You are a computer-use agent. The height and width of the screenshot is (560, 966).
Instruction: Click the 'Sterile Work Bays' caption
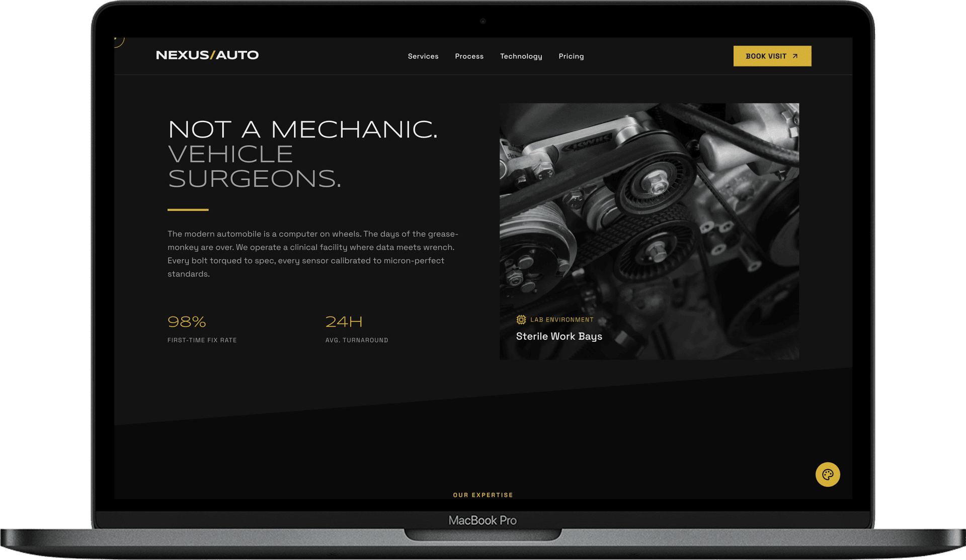click(x=559, y=336)
